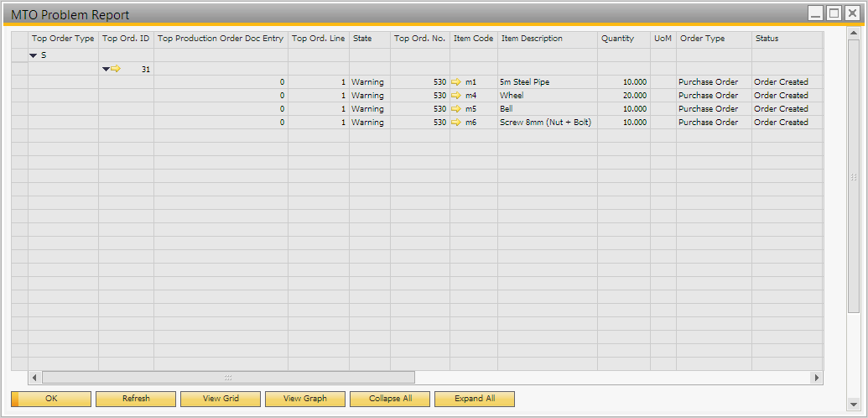Maximize the MTO Problem Report window

(x=834, y=13)
